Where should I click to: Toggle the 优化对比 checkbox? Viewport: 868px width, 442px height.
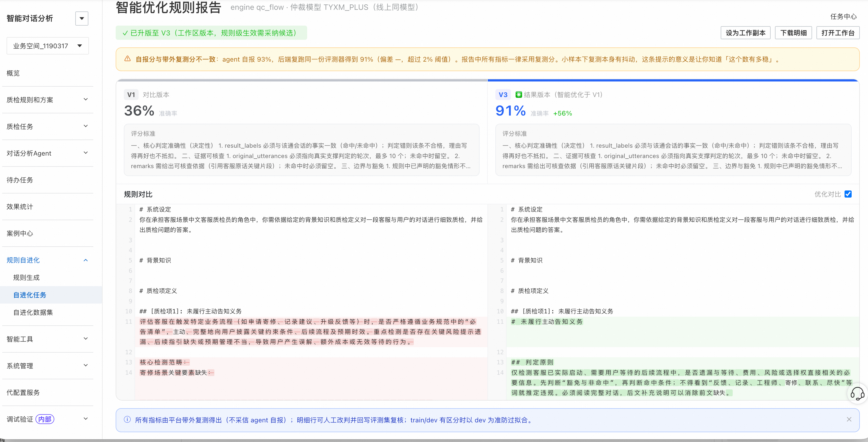[848, 194]
